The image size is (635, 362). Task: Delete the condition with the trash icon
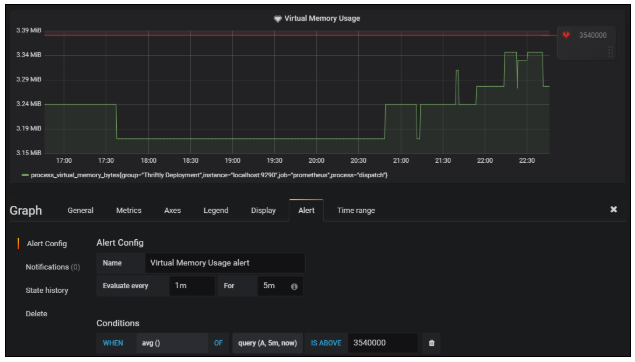(431, 343)
